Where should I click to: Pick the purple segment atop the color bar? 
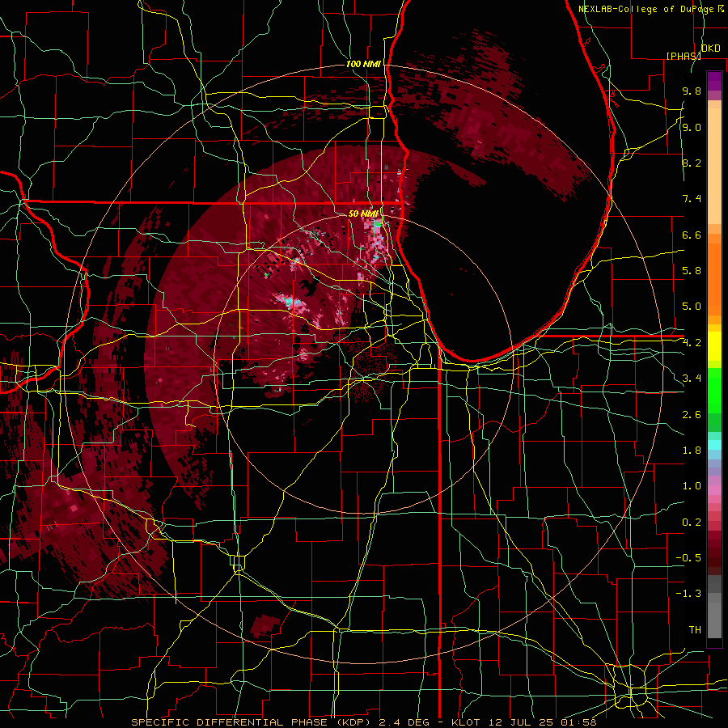pos(714,81)
